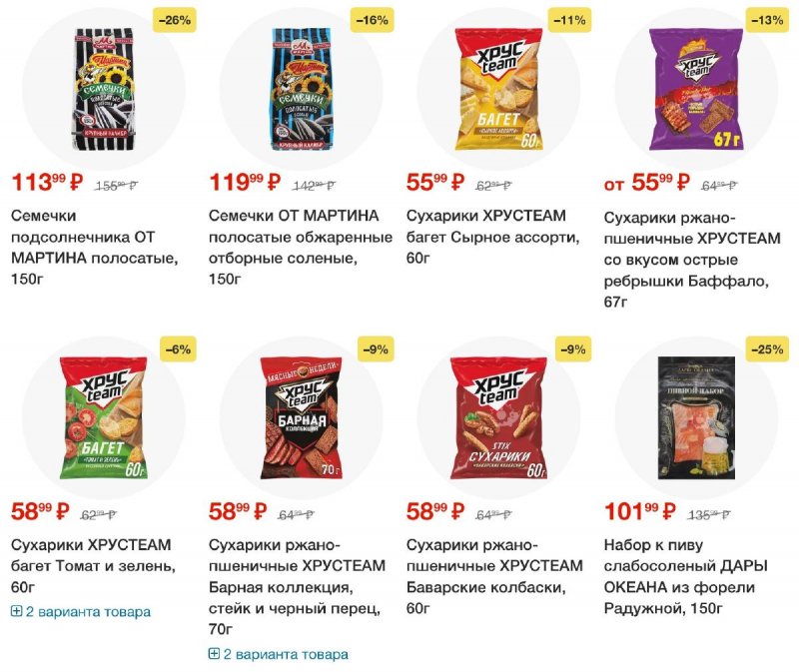The image size is (799, 672).
Task: Open the Барная коллекция croutons image
Action: (x=302, y=417)
